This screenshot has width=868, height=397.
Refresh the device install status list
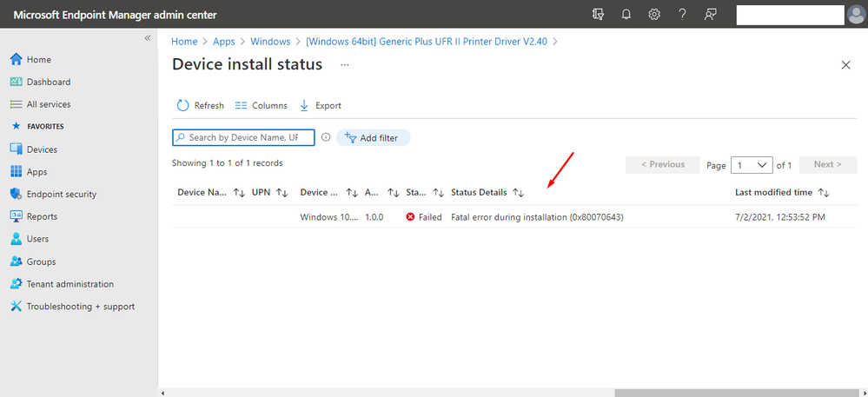click(201, 105)
